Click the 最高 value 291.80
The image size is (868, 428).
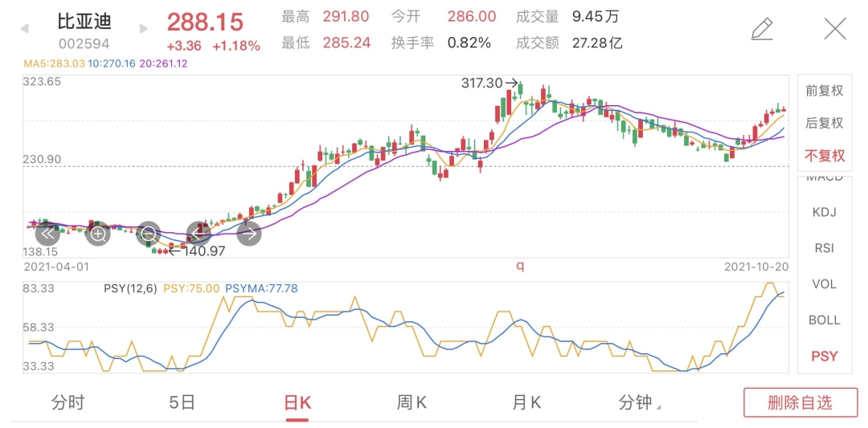346,17
